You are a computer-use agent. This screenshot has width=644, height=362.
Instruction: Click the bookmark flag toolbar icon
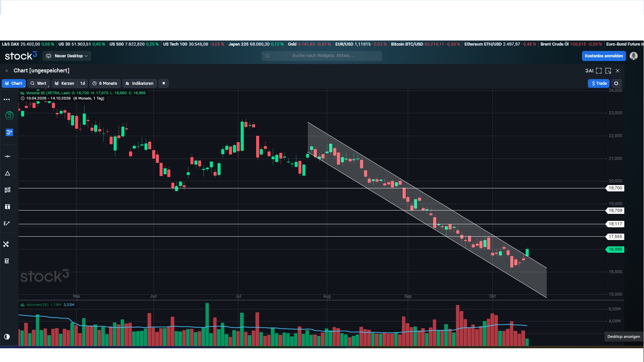coord(164,83)
